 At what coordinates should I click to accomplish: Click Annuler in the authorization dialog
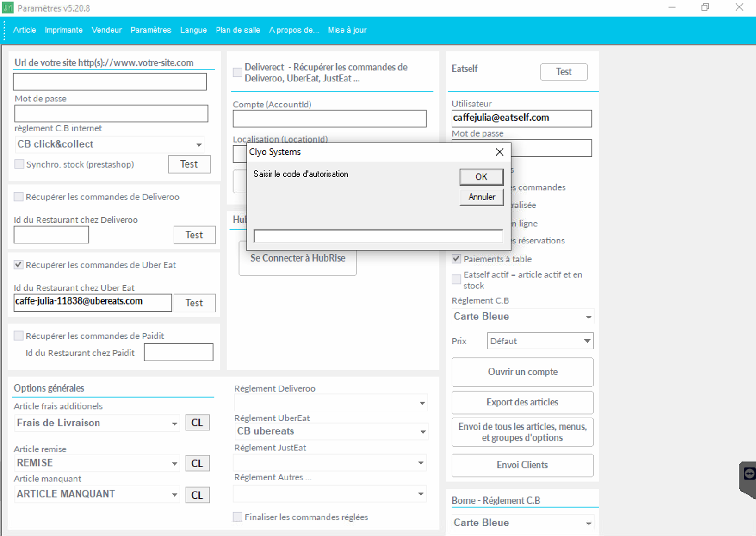click(x=481, y=197)
